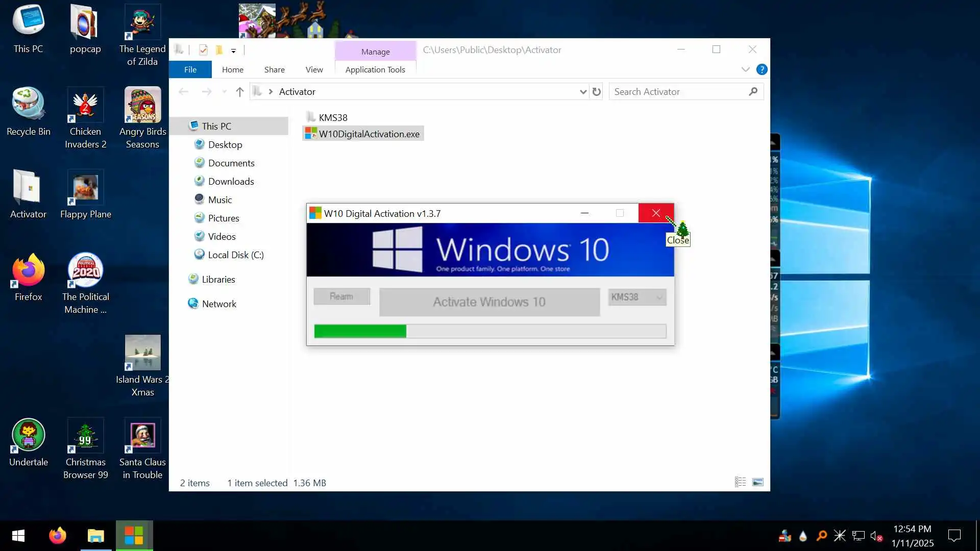Click the Rearm button
Image resolution: width=980 pixels, height=551 pixels.
point(341,296)
